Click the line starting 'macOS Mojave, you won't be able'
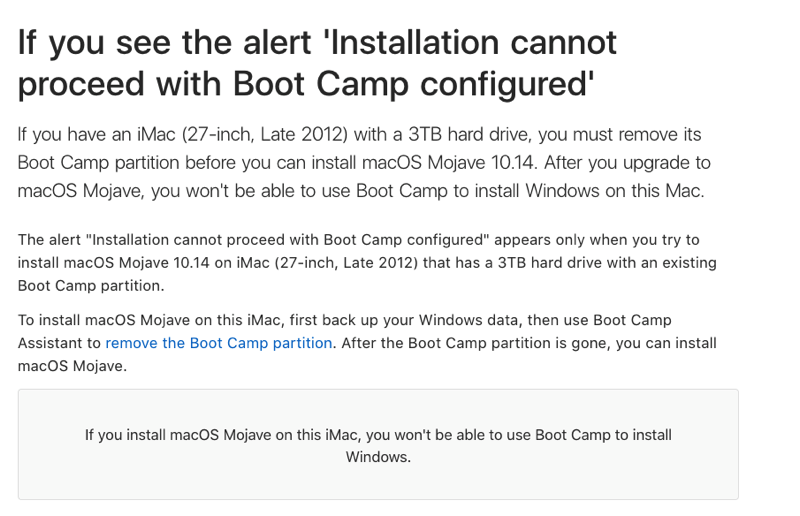Image resolution: width=800 pixels, height=516 pixels. 361,191
